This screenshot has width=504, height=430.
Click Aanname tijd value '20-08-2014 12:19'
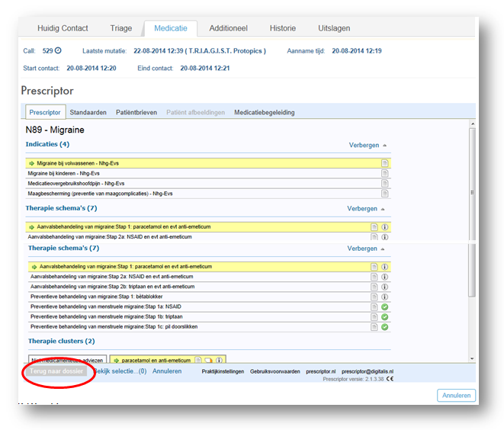tap(357, 51)
